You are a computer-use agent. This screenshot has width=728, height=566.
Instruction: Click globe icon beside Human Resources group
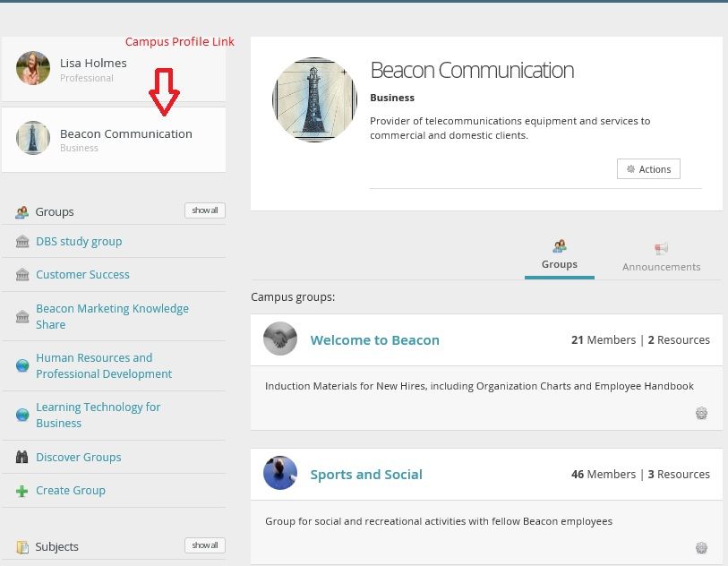[22, 366]
